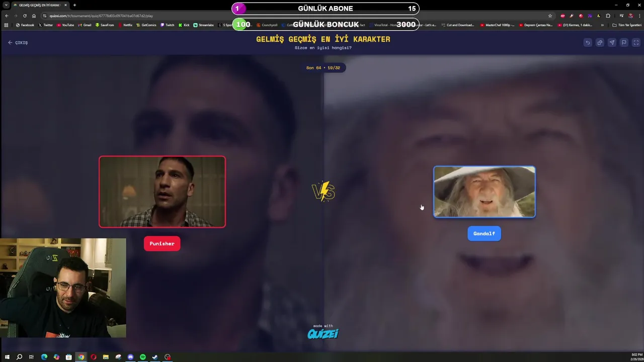Open Spotify from the taskbar
The width and height of the screenshot is (644, 362).
point(143,357)
